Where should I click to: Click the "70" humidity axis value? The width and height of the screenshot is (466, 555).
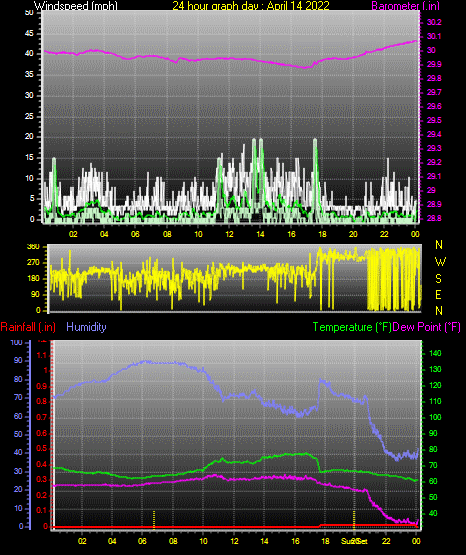coord(18,397)
